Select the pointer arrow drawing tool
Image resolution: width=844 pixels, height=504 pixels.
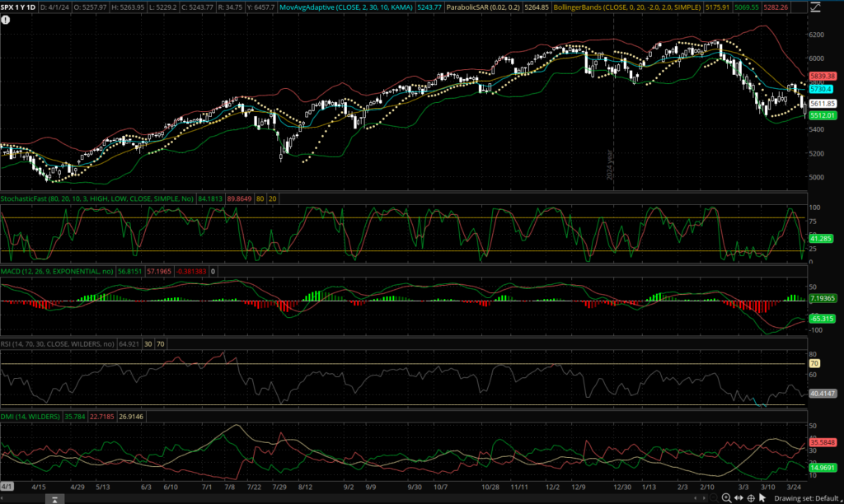(x=762, y=497)
